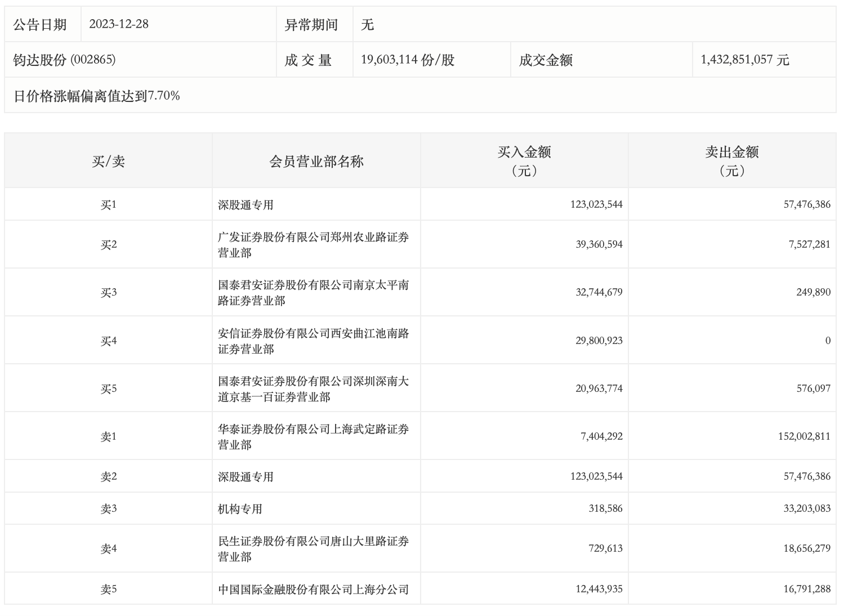Screen dimensions: 848x616
Task: Click the 买入金额 column header
Action: 524,160
